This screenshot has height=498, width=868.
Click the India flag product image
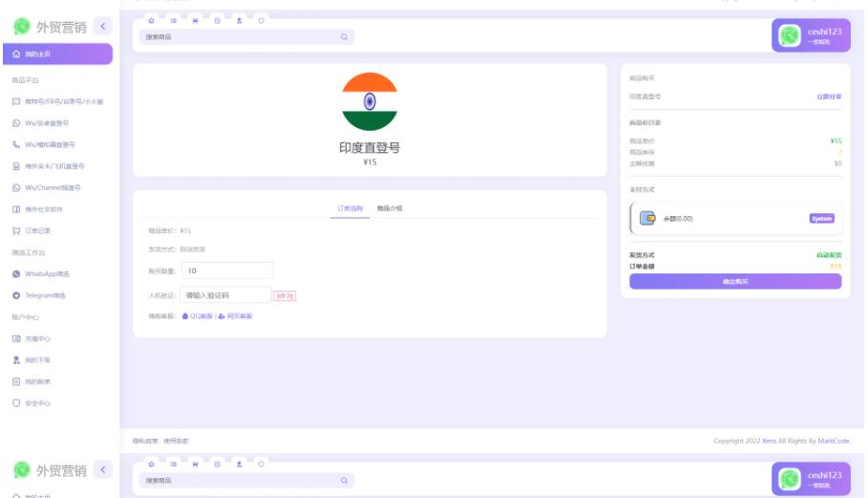pyautogui.click(x=370, y=101)
